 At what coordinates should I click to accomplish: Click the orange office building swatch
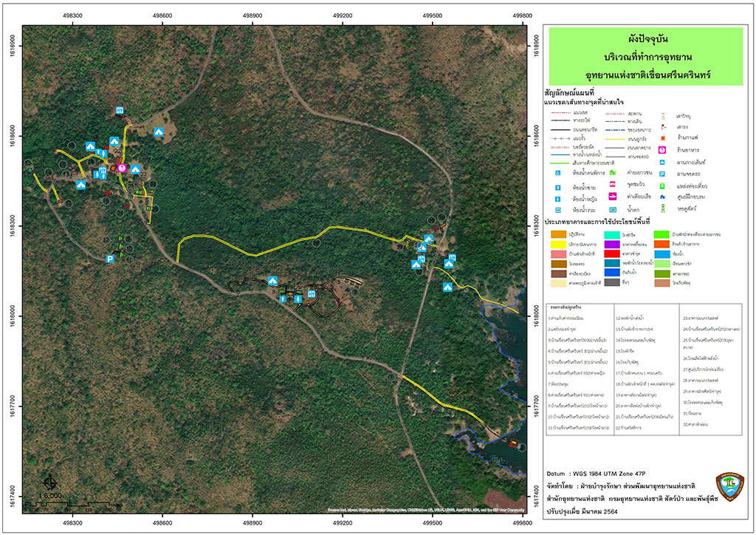tap(559, 234)
